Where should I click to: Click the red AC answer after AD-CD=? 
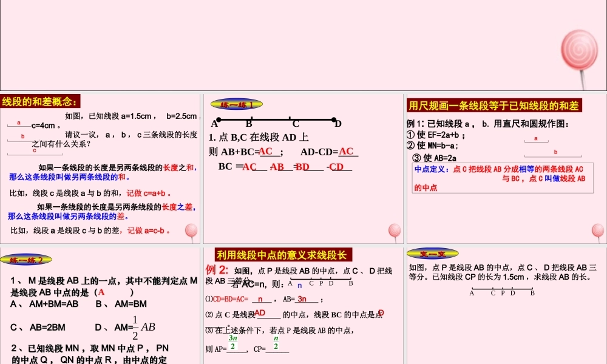pyautogui.click(x=346, y=151)
